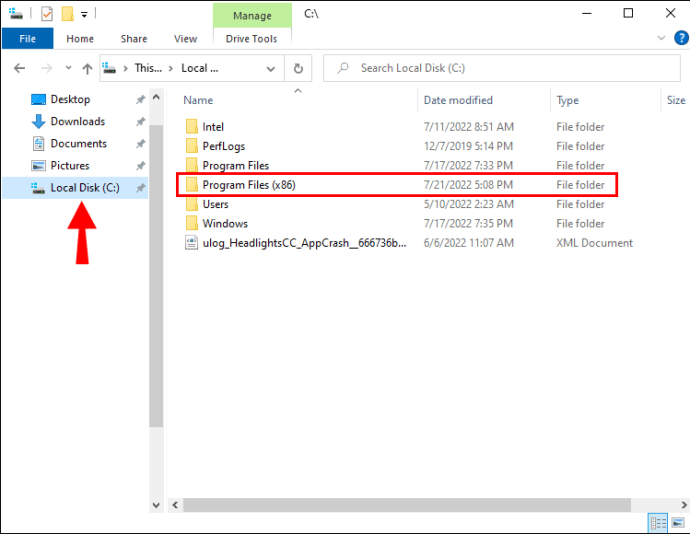Sort by the Size column header

675,100
